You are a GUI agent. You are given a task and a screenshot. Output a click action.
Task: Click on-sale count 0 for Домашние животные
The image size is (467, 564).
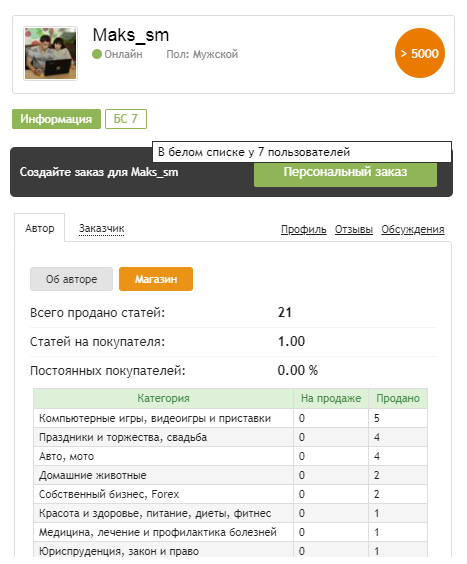[x=302, y=475]
